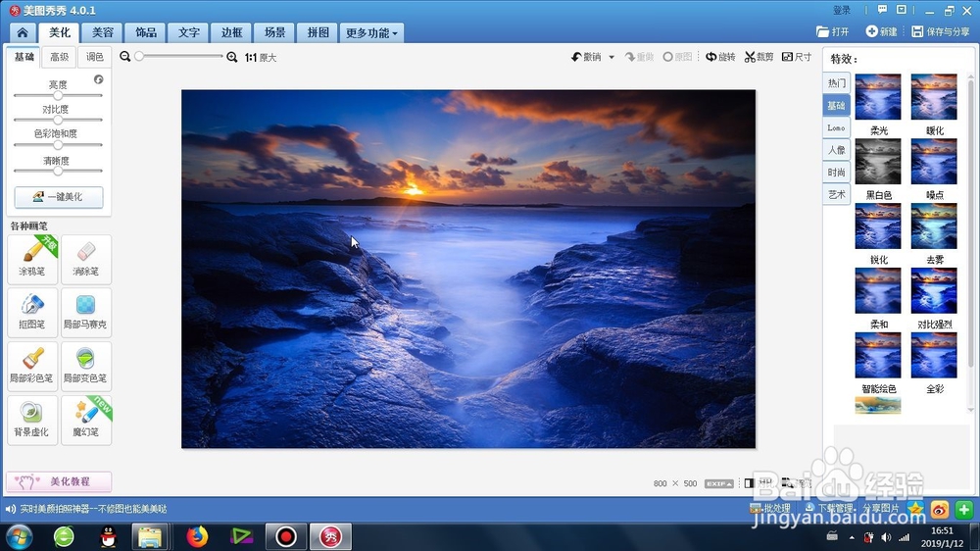Screen dimensions: 980x551
Task: Open 批处理 batch processing
Action: click(770, 509)
